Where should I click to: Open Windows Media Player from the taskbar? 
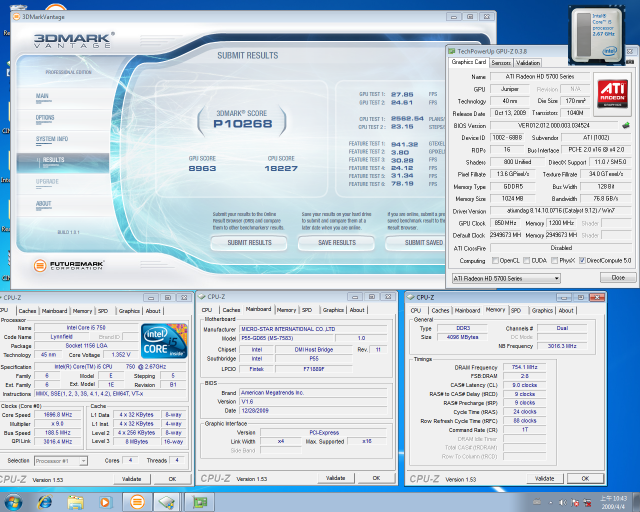coord(105,502)
